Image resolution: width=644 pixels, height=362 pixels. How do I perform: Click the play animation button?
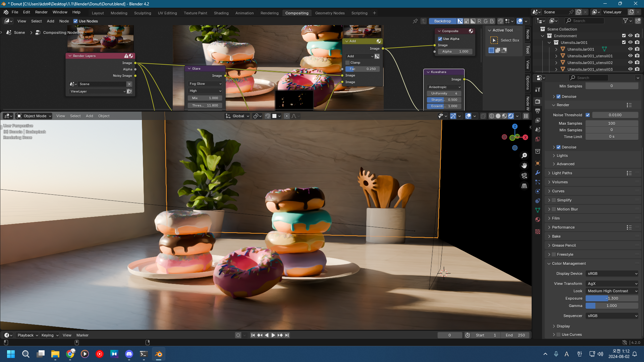point(273,335)
